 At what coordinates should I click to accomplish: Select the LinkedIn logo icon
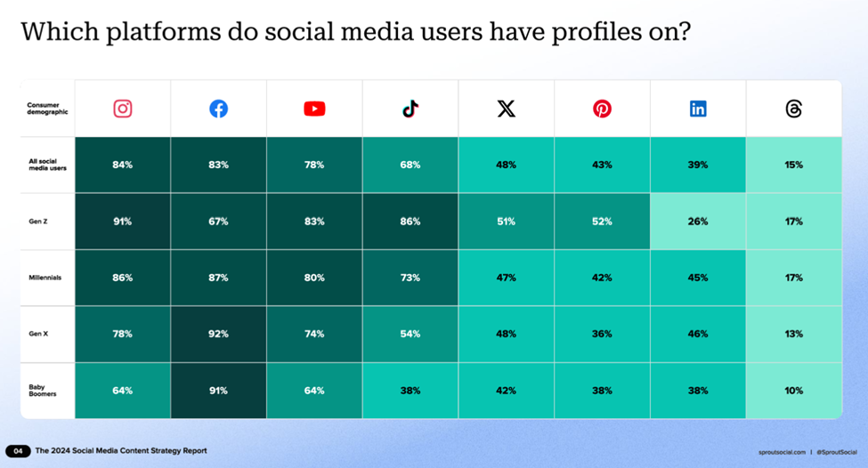(697, 109)
